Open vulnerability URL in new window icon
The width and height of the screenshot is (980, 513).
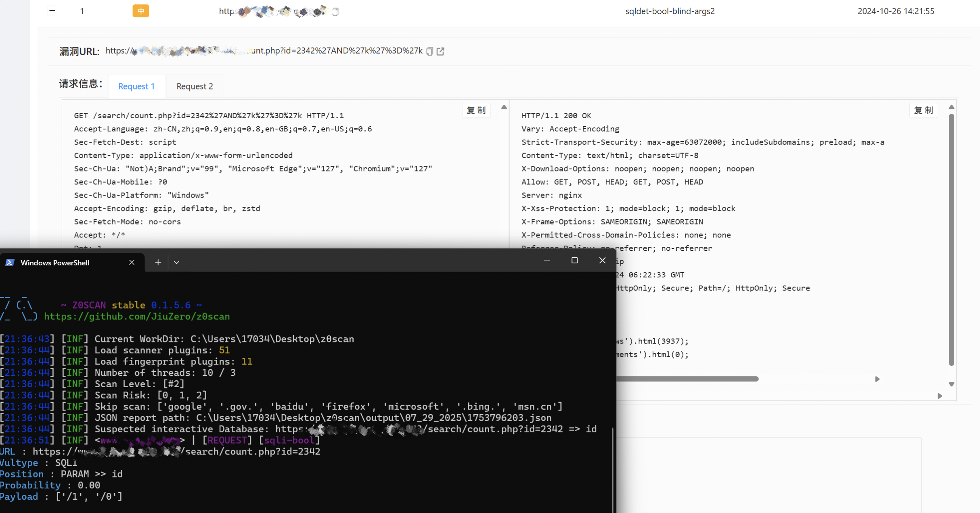(440, 51)
